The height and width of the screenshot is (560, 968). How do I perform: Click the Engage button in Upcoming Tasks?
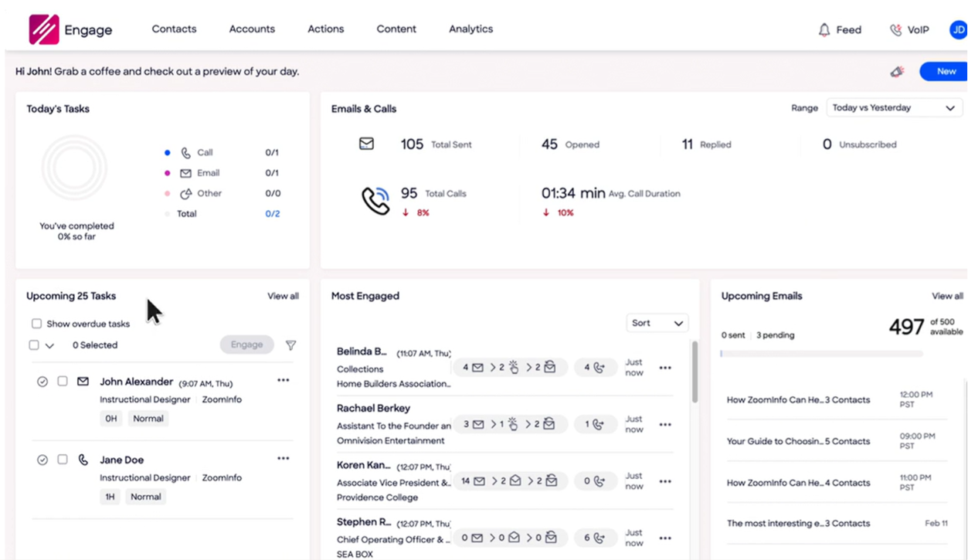point(246,344)
